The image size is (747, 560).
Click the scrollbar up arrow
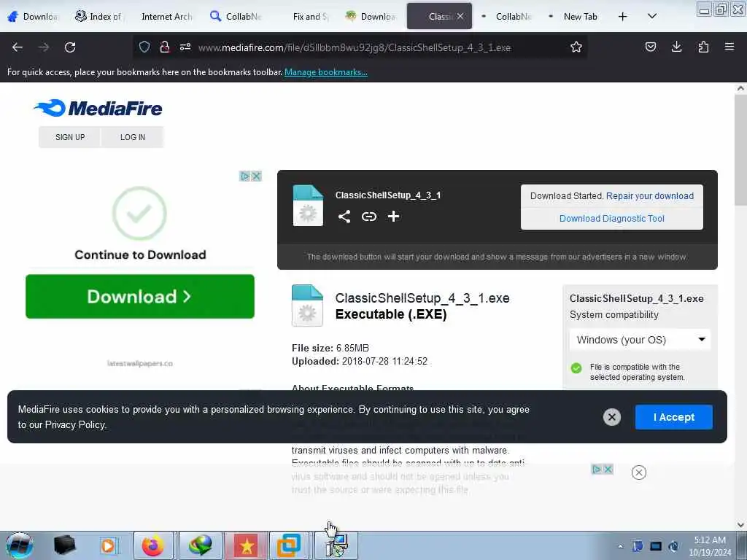tap(740, 88)
